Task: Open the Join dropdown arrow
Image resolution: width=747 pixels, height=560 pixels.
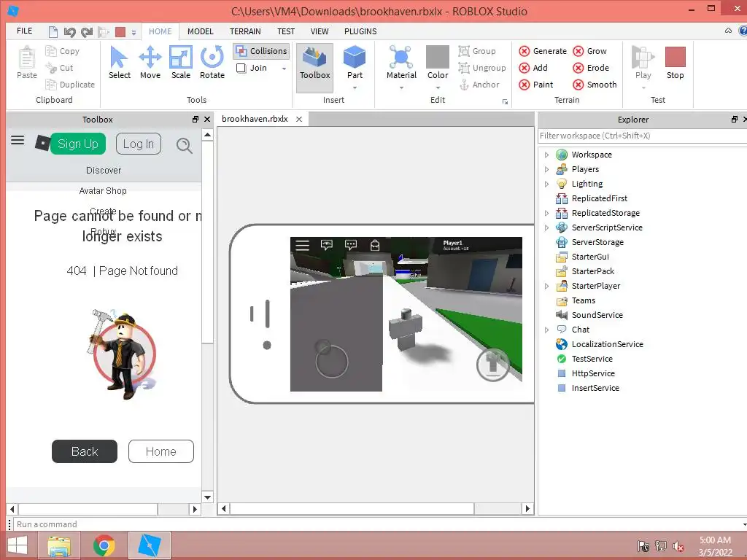Action: pos(284,69)
